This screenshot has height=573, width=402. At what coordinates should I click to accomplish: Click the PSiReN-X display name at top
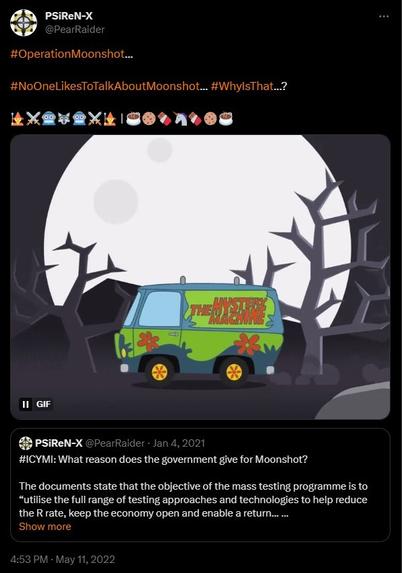pyautogui.click(x=69, y=16)
